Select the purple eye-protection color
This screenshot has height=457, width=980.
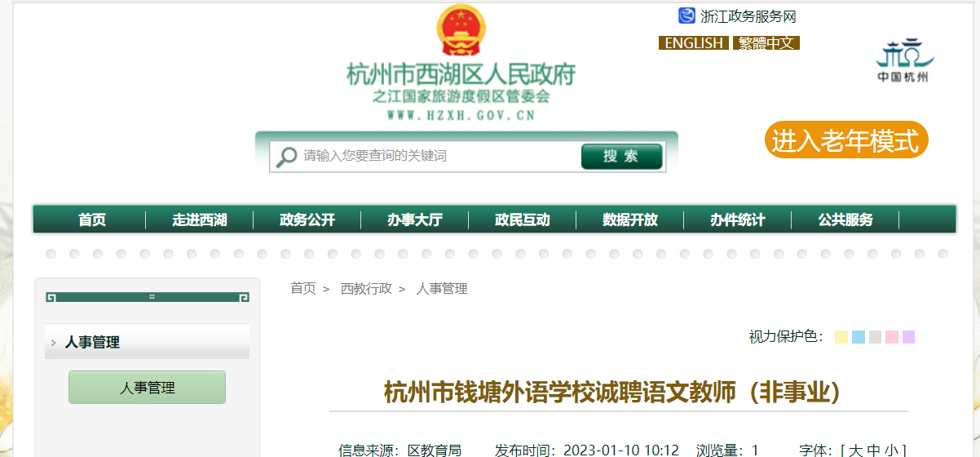908,337
